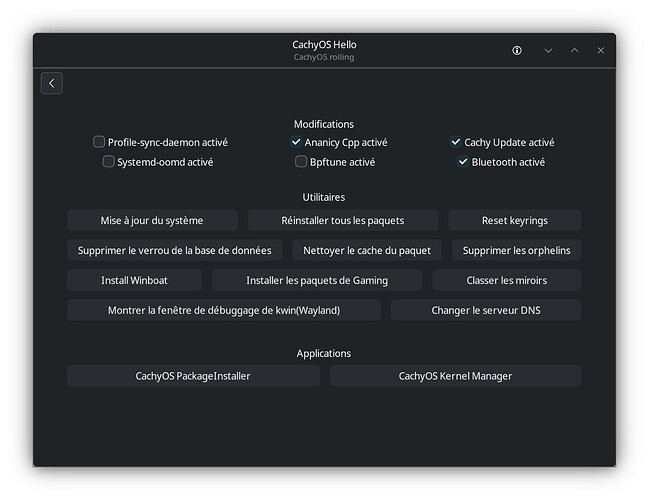Viewport: 649px width, 500px height.
Task: Uncheck Cachy Update activé
Action: (456, 142)
